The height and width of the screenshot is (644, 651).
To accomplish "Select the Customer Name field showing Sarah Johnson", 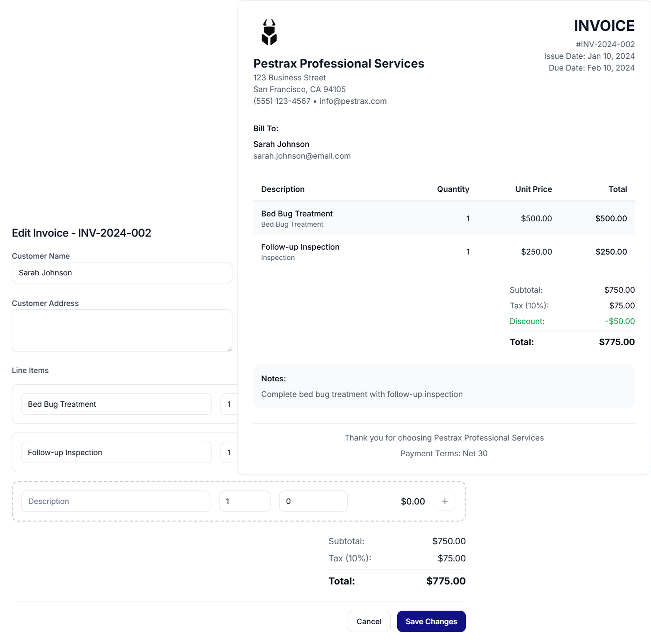I will (x=122, y=273).
